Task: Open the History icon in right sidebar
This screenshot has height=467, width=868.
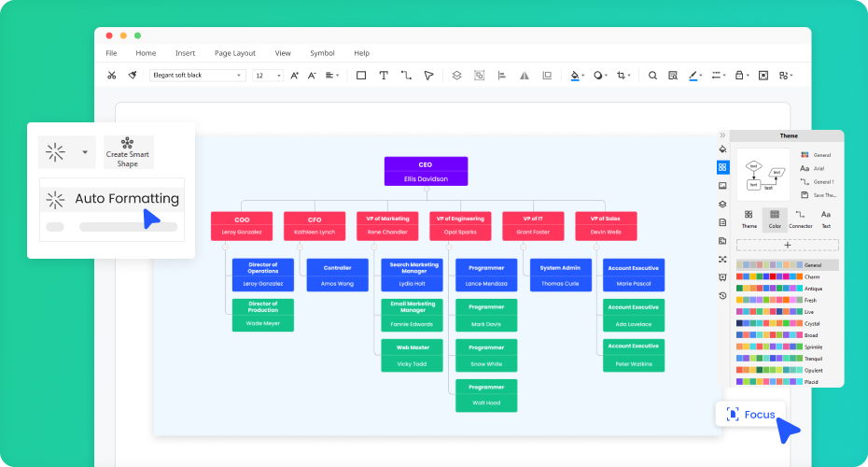Action: pyautogui.click(x=722, y=295)
